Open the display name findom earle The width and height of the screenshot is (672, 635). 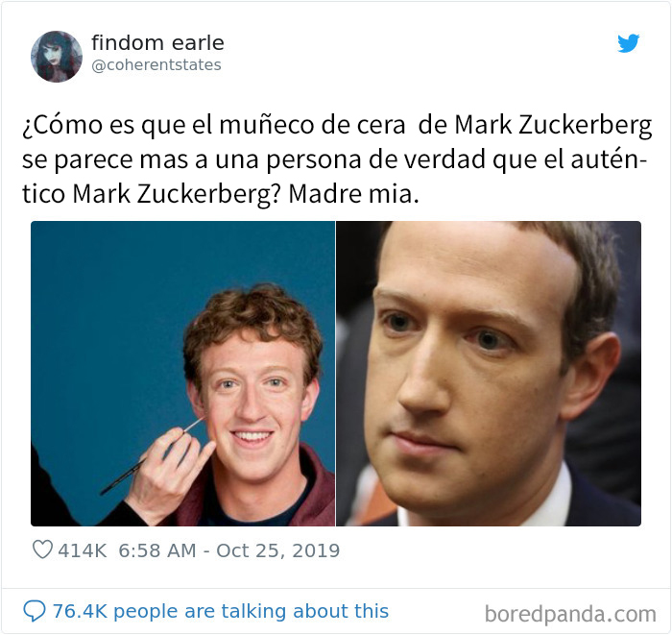pos(157,43)
